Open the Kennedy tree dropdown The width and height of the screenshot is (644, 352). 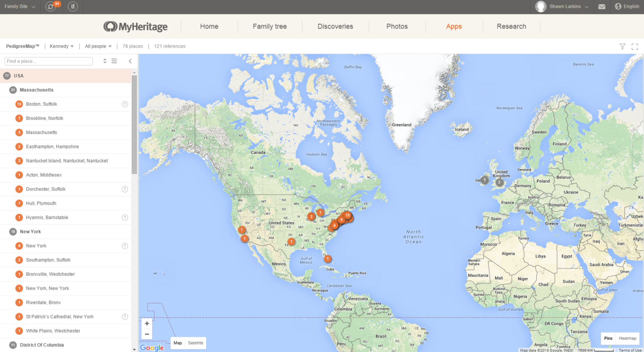[61, 46]
